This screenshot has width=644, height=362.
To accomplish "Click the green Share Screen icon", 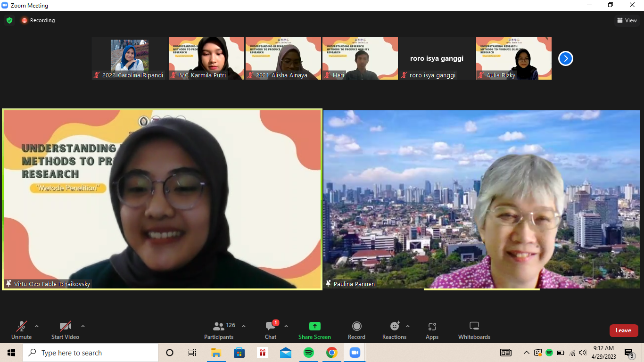I will (x=314, y=326).
